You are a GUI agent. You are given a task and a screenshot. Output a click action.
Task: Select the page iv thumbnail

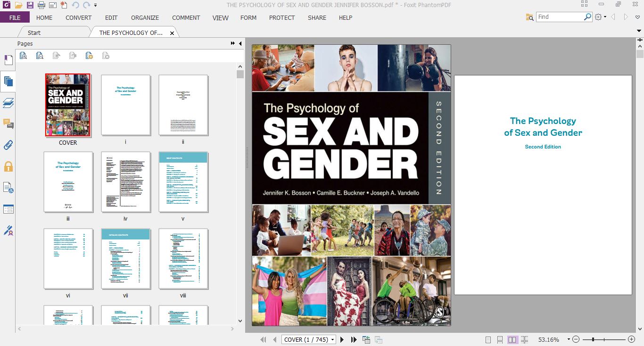[x=125, y=182]
